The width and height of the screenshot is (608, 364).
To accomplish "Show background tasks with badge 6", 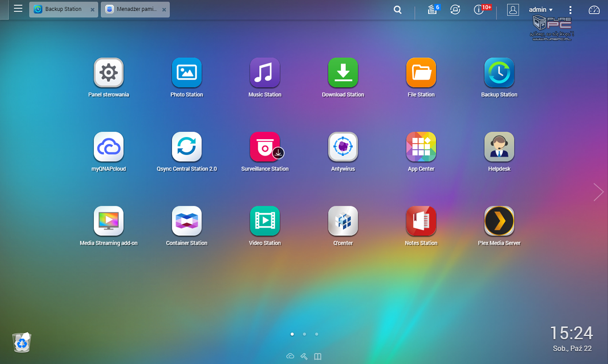I will tap(433, 9).
